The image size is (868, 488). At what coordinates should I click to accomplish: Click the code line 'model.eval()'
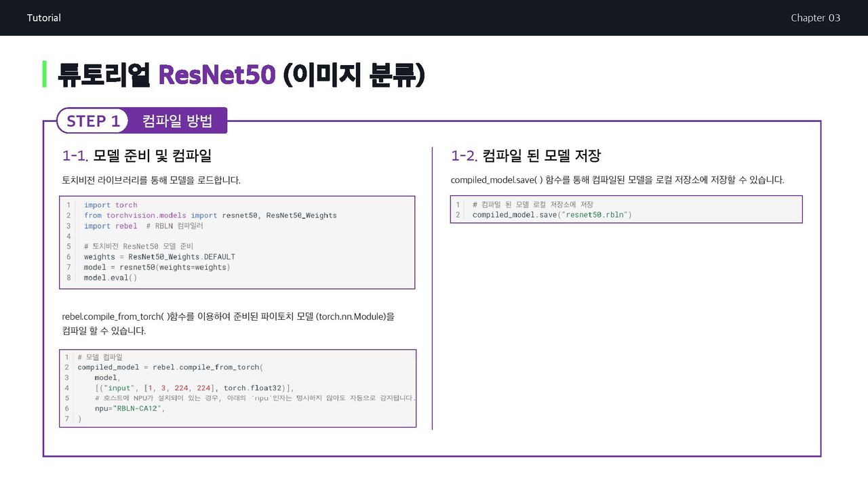tap(111, 278)
